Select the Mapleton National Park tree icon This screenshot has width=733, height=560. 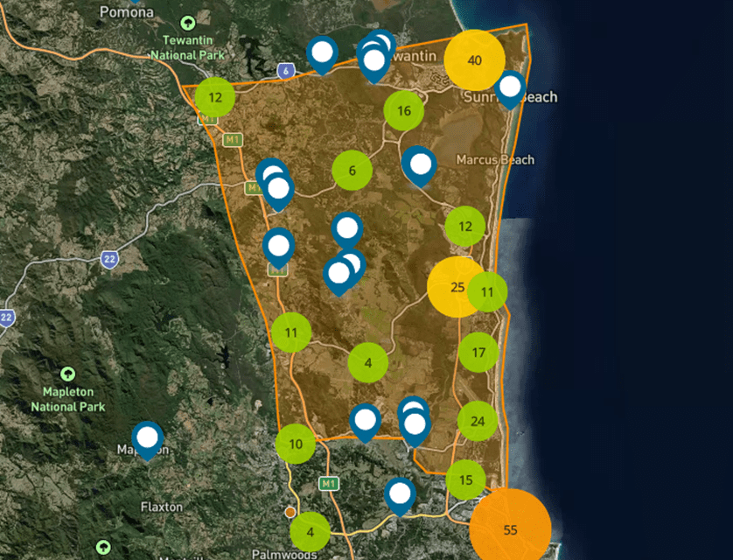[68, 374]
